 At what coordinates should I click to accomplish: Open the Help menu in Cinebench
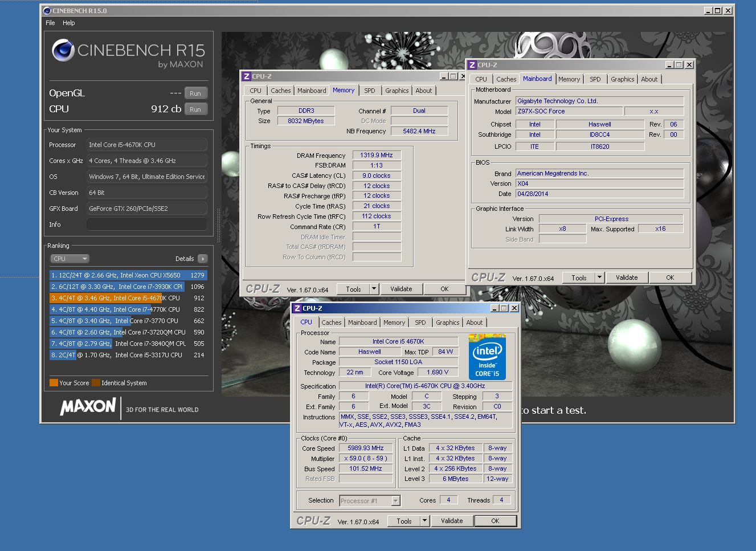69,23
